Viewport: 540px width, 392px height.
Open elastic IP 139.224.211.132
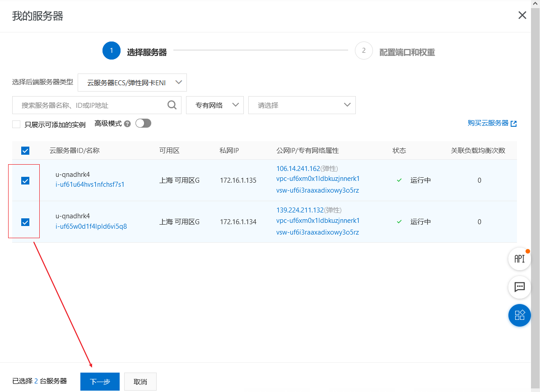point(300,210)
